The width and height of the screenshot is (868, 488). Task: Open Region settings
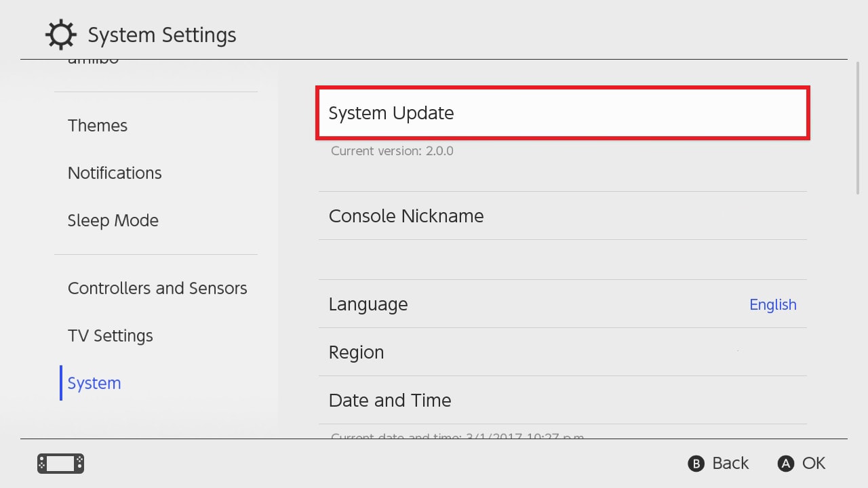562,352
